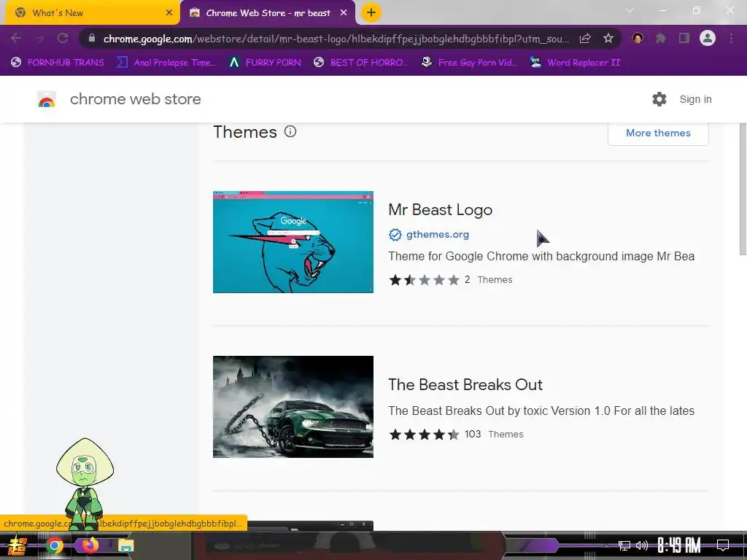Launch Firefox from the taskbar
This screenshot has height=560, width=747.
[90, 545]
